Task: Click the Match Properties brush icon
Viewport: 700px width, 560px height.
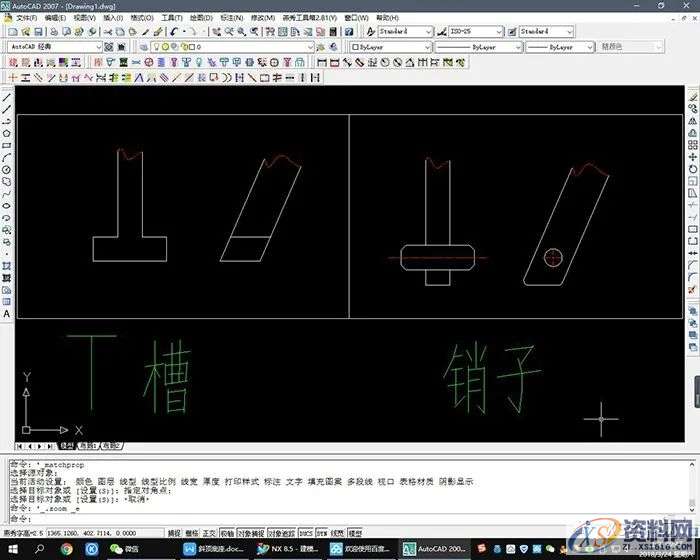Action: click(158, 32)
